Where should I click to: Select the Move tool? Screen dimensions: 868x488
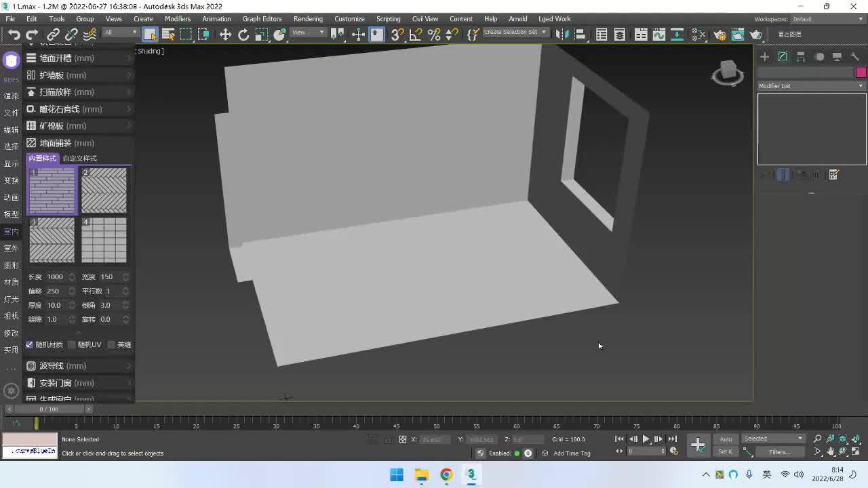click(x=225, y=35)
